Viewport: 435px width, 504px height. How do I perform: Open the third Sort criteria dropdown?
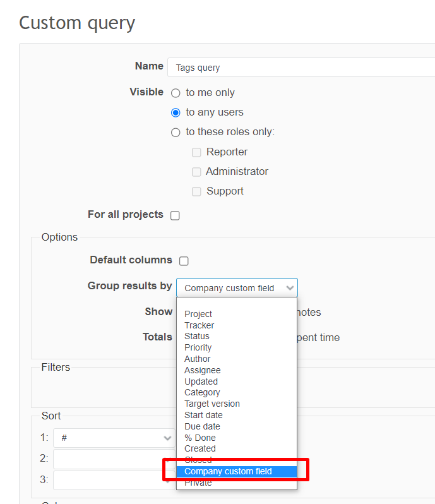pos(114,480)
